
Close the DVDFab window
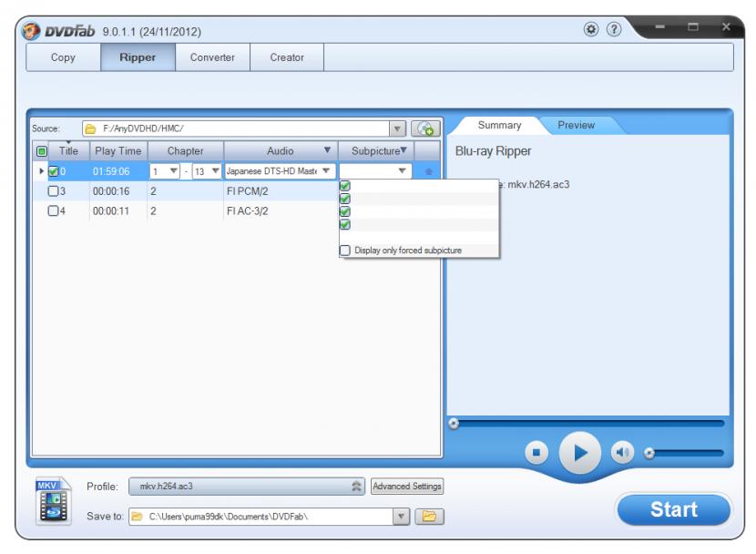(726, 27)
